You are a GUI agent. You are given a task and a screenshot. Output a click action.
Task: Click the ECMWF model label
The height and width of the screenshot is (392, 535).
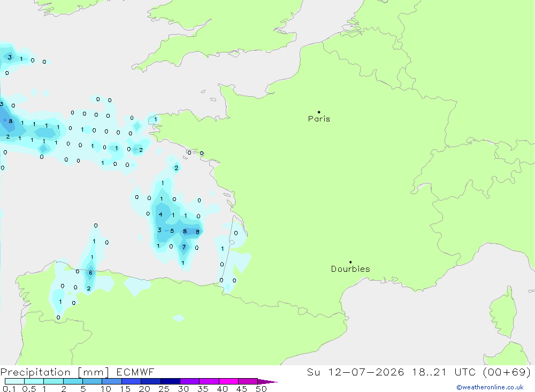pyautogui.click(x=135, y=372)
